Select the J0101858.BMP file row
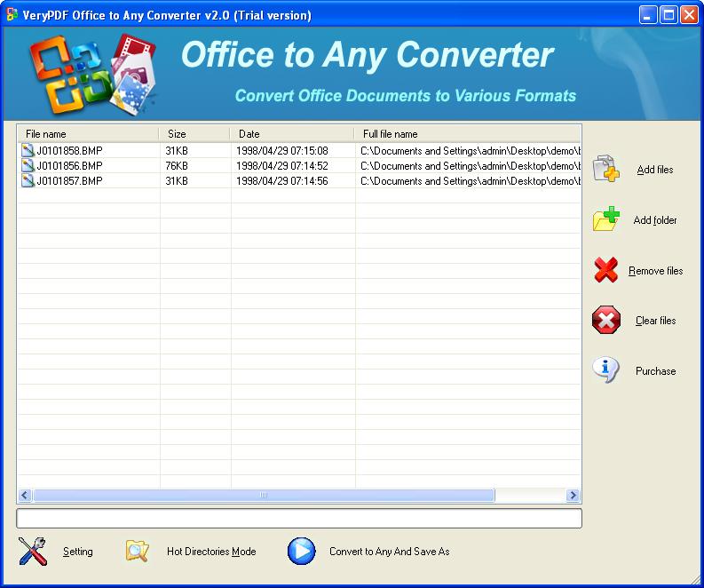The width and height of the screenshot is (704, 588). (x=299, y=150)
